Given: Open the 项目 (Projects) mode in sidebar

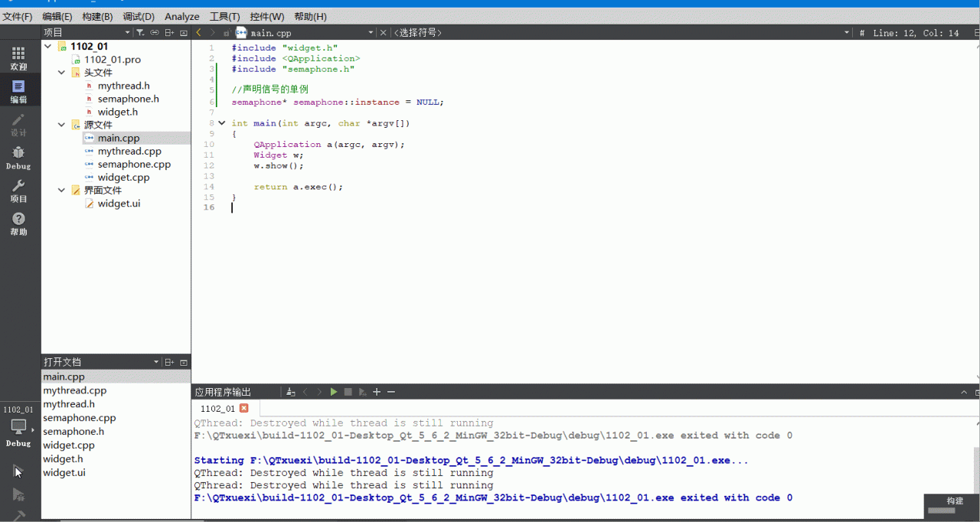Looking at the screenshot, I should point(18,191).
